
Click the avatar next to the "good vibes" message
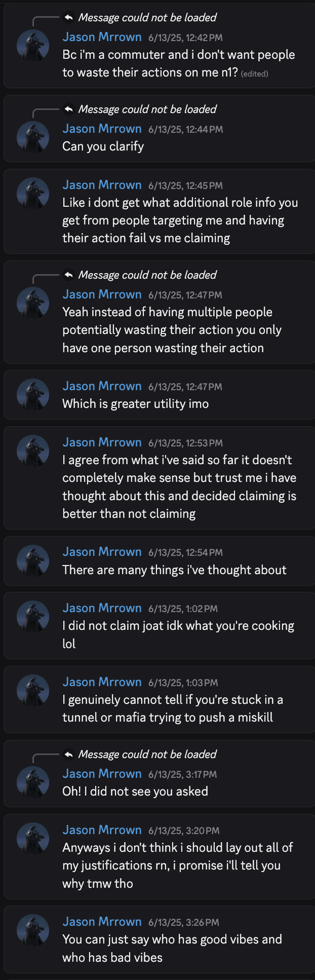click(x=33, y=931)
